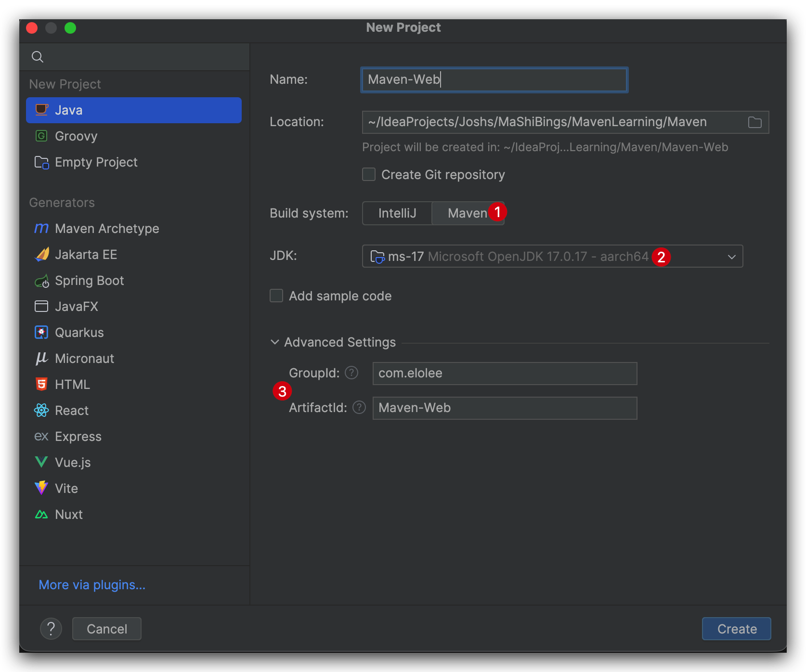This screenshot has height=672, width=806.
Task: Open the JDK dropdown arrow
Action: point(732,257)
